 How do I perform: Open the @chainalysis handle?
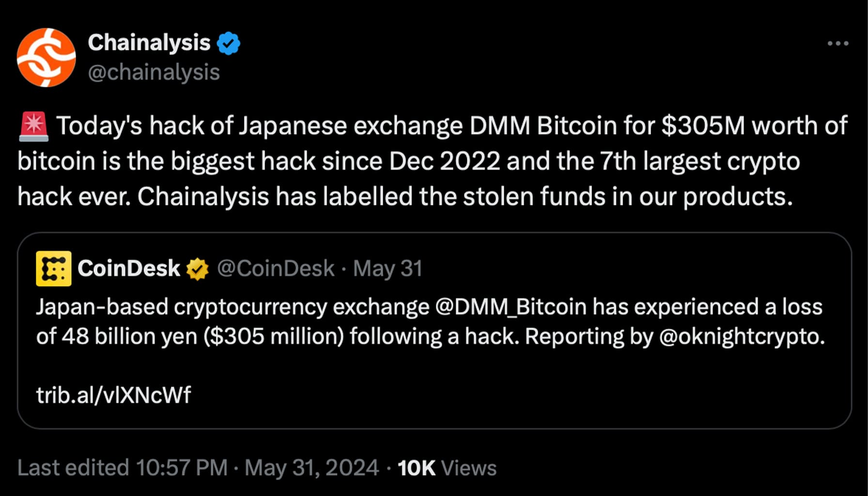(154, 73)
